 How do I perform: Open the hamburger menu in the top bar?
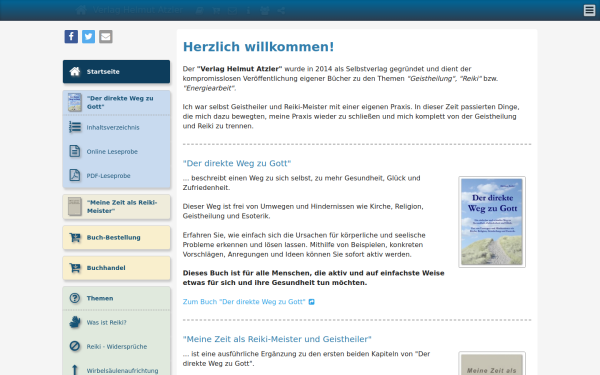[589, 10]
